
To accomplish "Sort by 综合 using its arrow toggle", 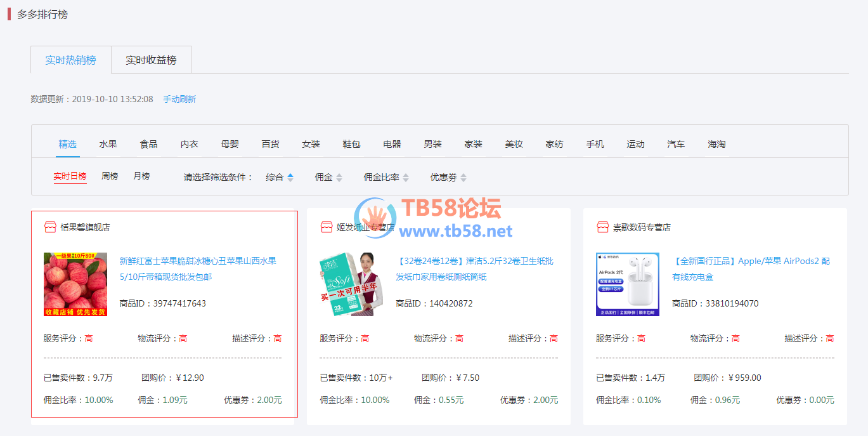I will [x=290, y=178].
